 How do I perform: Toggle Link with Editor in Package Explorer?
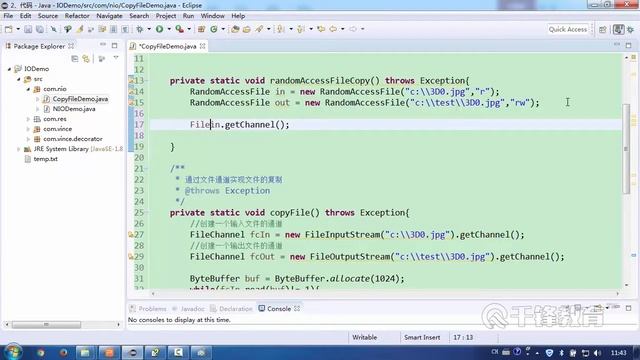(86, 59)
